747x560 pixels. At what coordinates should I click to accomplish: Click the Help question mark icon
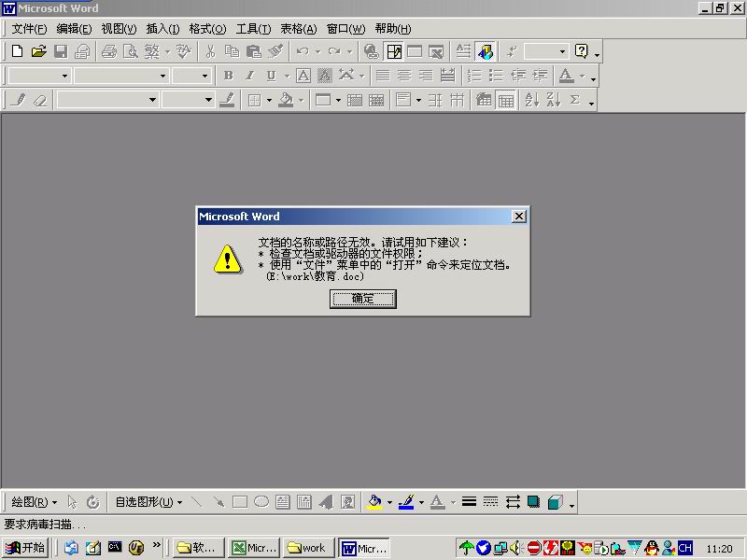(581, 51)
